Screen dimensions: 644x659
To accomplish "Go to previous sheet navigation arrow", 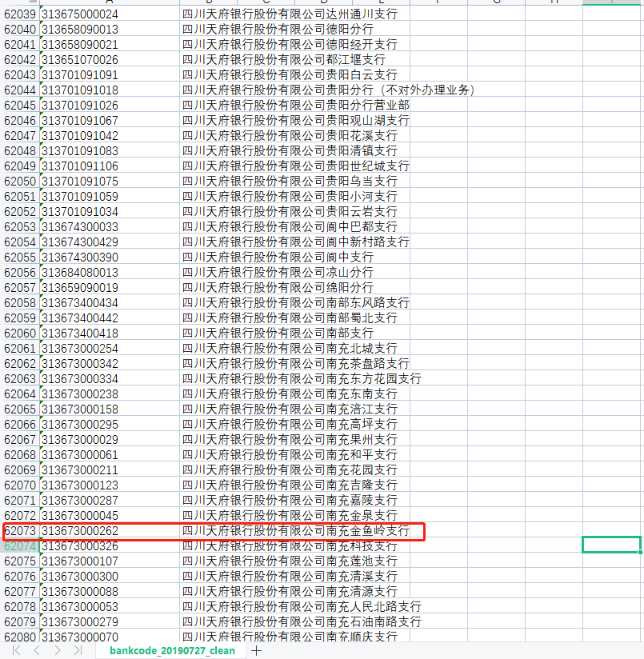I will pyautogui.click(x=37, y=650).
